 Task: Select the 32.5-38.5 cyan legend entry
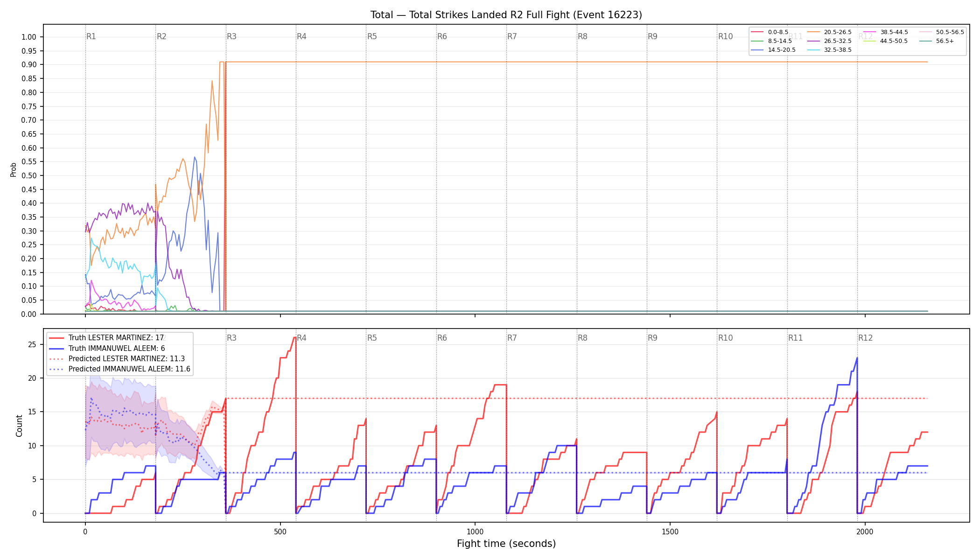click(829, 50)
